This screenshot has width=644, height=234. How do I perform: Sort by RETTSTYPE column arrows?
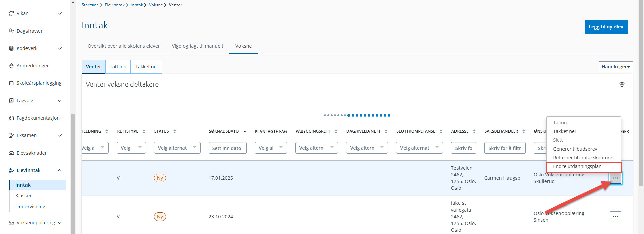tap(144, 131)
